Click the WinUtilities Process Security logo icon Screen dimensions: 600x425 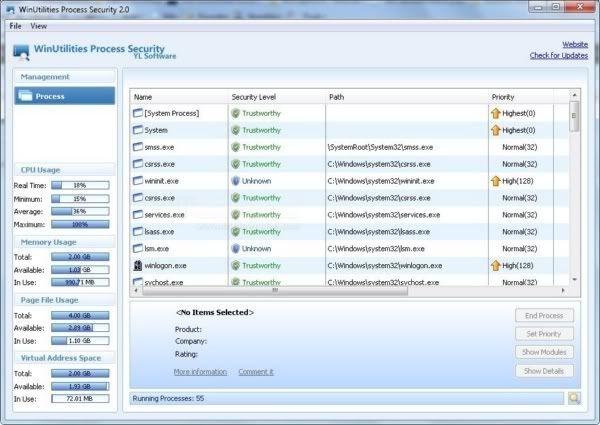coord(21,52)
